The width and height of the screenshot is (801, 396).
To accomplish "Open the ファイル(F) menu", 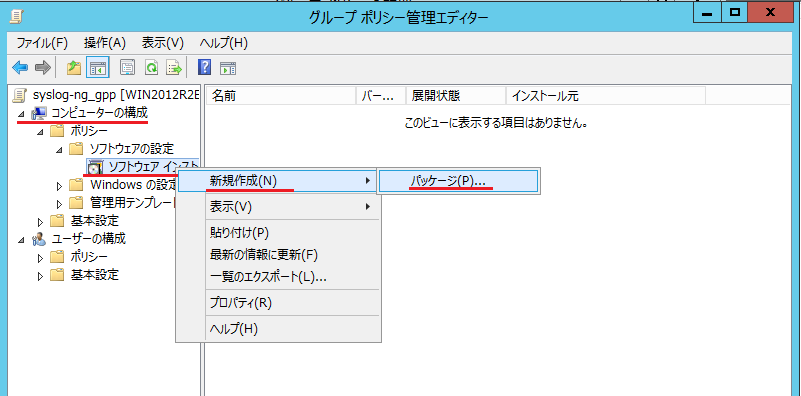I will 42,43.
